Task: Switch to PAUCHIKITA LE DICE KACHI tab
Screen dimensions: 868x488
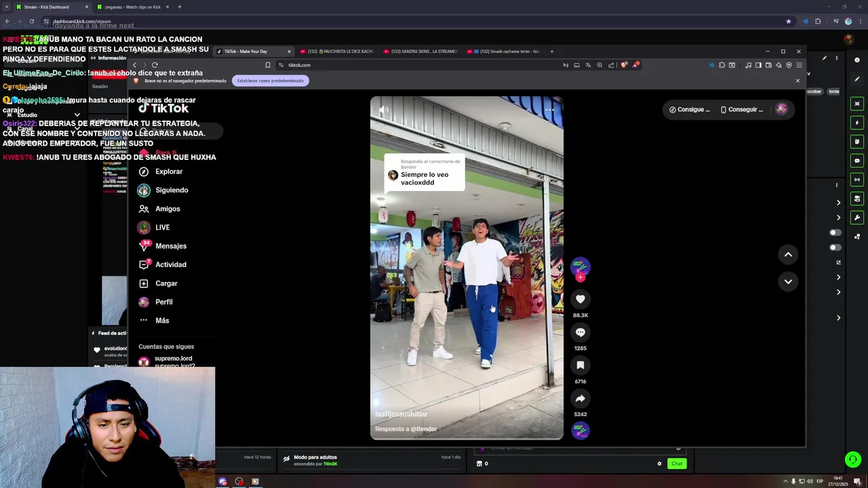Action: pyautogui.click(x=336, y=52)
